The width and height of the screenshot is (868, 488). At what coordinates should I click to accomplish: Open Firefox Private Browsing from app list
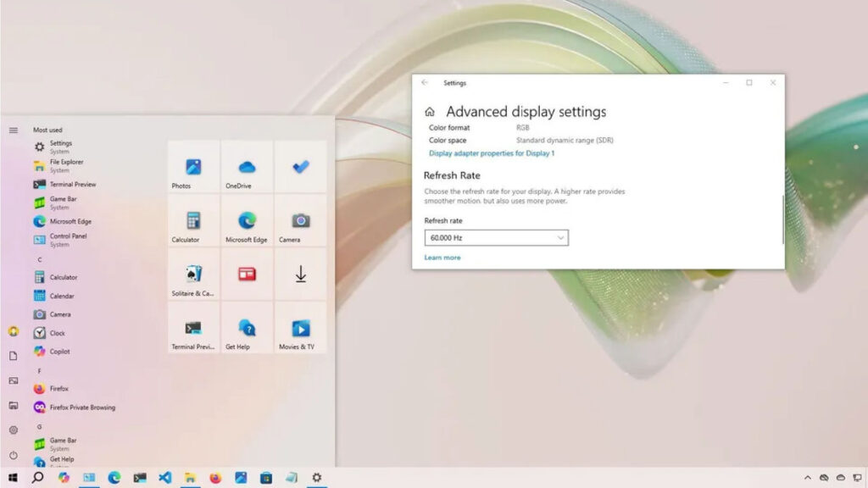81,408
